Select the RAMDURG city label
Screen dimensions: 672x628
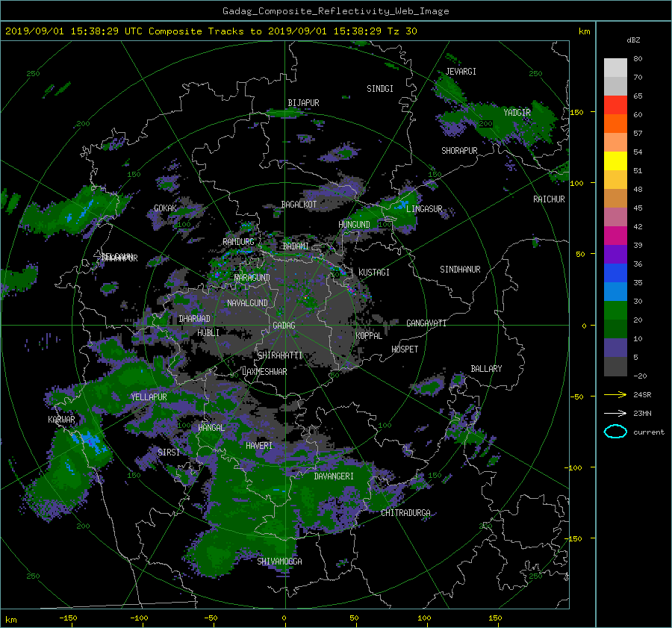click(238, 242)
